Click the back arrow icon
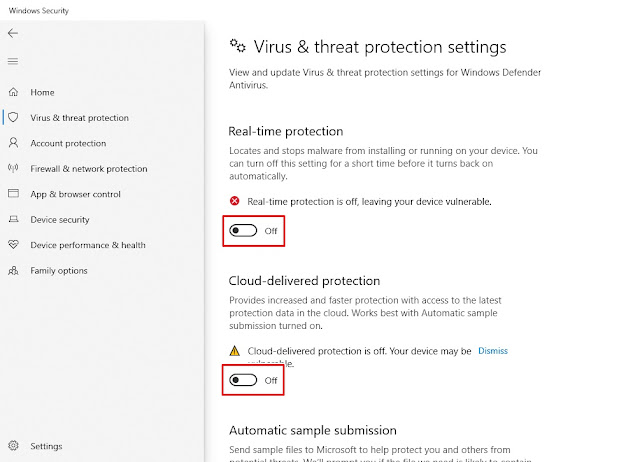Screen dimensions: 640x462 tap(13, 34)
